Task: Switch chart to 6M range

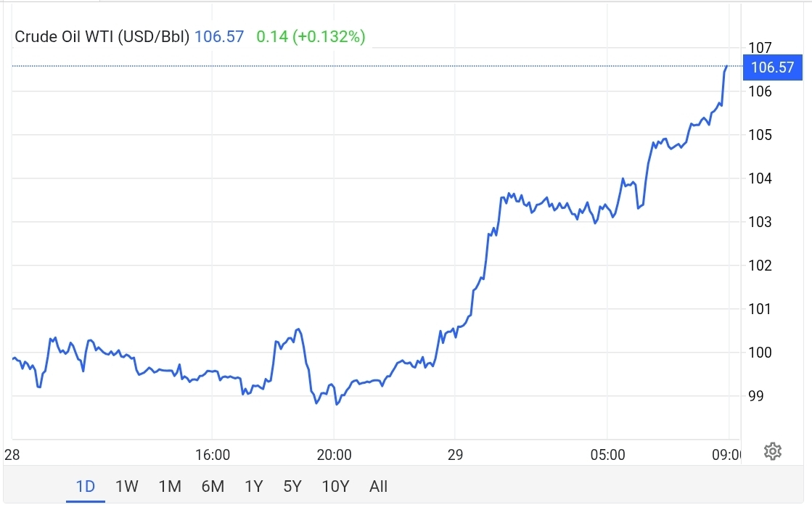Action: click(213, 486)
